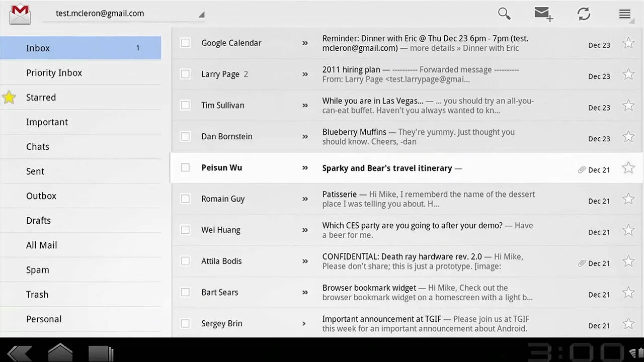Image resolution: width=644 pixels, height=362 pixels.
Task: Open the search magnifier icon
Action: point(504,14)
